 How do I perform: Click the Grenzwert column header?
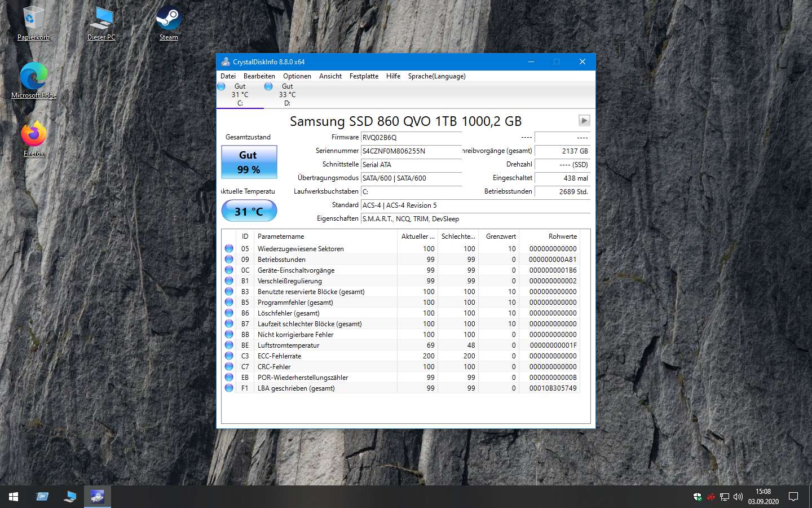tap(498, 237)
